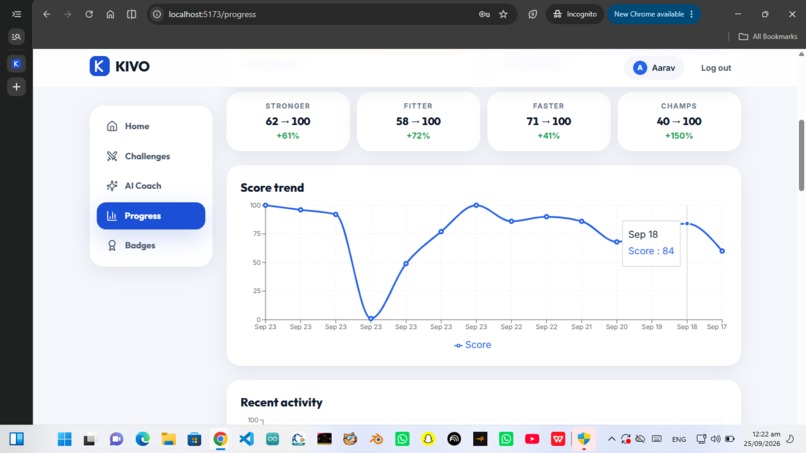Open File Explorer from taskbar

click(x=169, y=439)
